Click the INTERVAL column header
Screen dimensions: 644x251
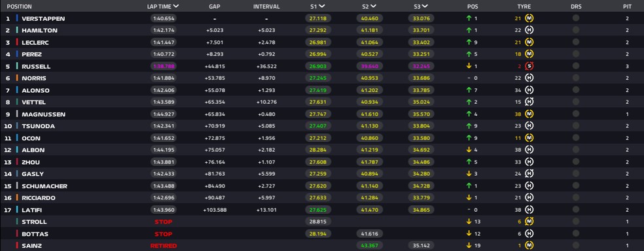click(x=266, y=7)
